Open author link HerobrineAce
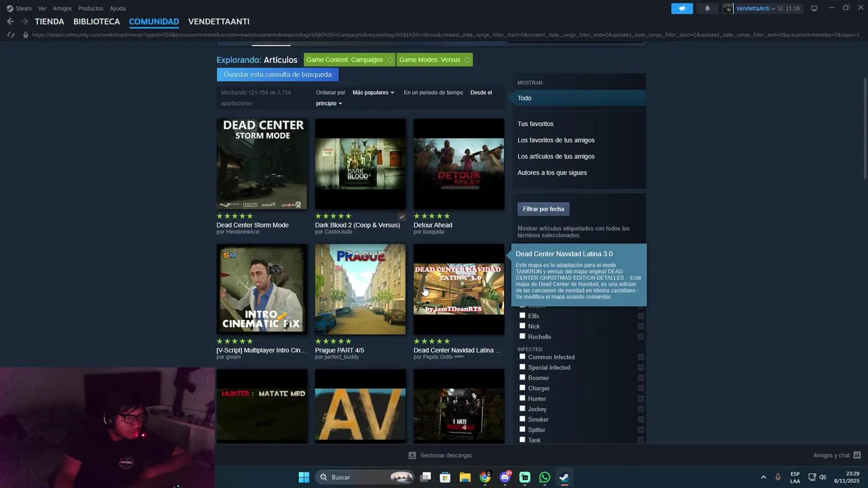Screen dimensions: 868x488 pos(241,232)
